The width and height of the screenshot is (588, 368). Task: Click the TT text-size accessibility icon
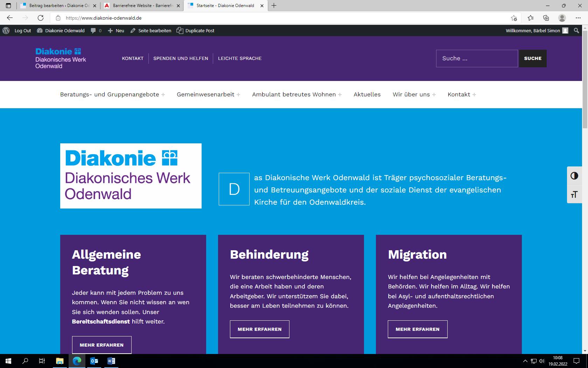[x=574, y=194]
